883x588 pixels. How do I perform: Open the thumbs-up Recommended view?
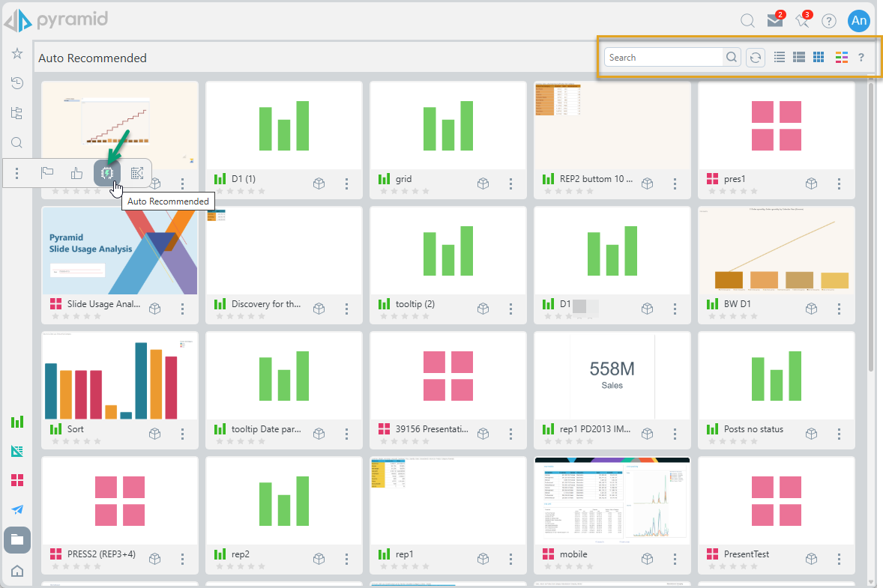pyautogui.click(x=76, y=173)
